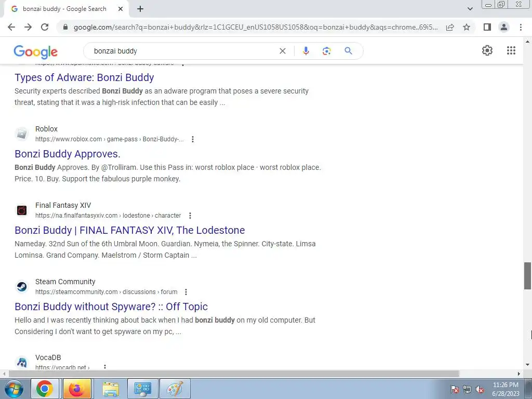Viewport: 532px width, 399px height.
Task: Click the scrollbar up arrow
Action: [x=527, y=42]
